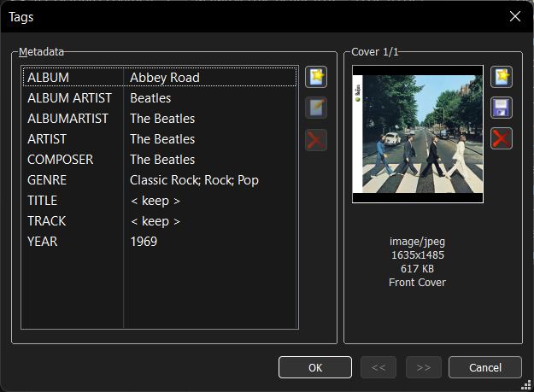Click 'Classic Rock; Rock; Pop' genre value
The width and height of the screenshot is (534, 392).
(x=194, y=180)
